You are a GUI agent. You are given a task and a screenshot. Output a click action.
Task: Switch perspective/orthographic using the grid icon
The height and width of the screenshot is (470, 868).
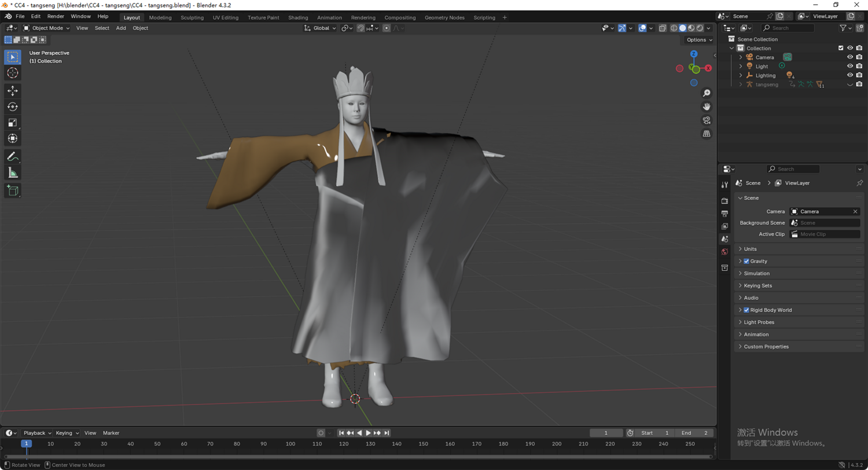point(707,134)
